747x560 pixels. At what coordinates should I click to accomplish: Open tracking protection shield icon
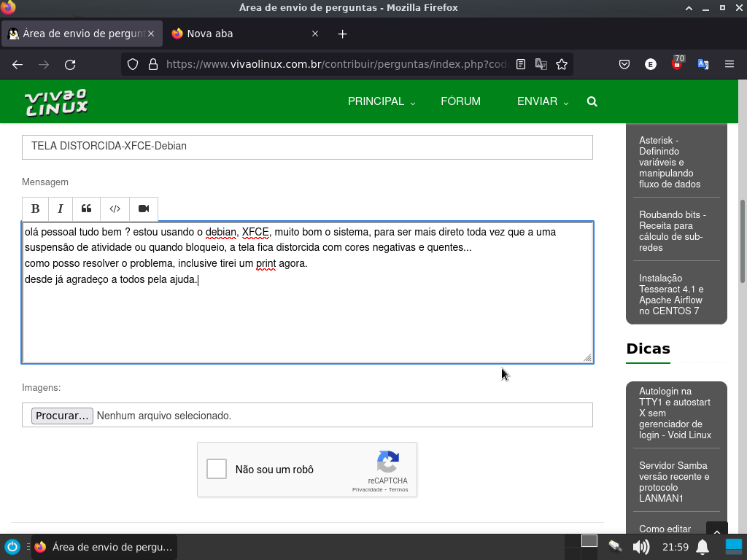pyautogui.click(x=133, y=64)
